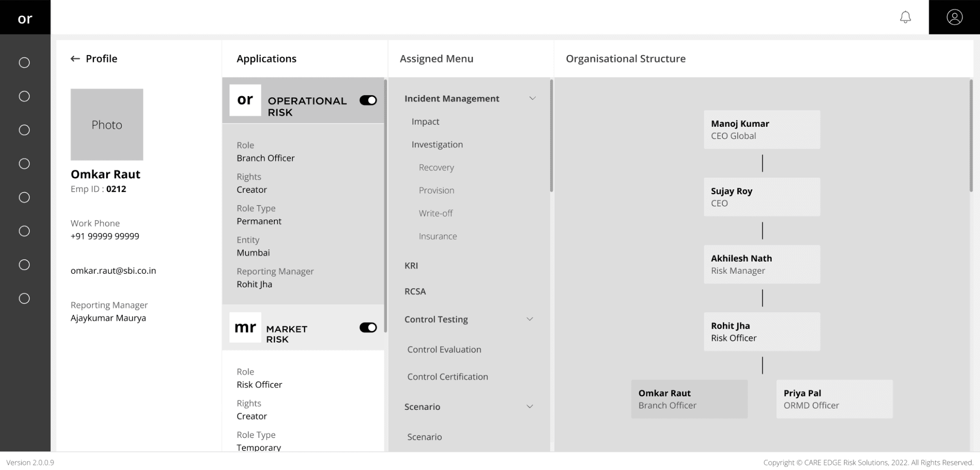The height and width of the screenshot is (470, 980).
Task: Collapse the Control Testing chevron
Action: tap(530, 319)
